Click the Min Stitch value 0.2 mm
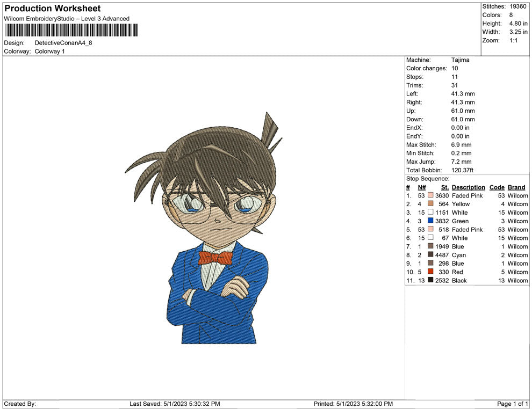This screenshot has height=409, width=532. coord(461,153)
